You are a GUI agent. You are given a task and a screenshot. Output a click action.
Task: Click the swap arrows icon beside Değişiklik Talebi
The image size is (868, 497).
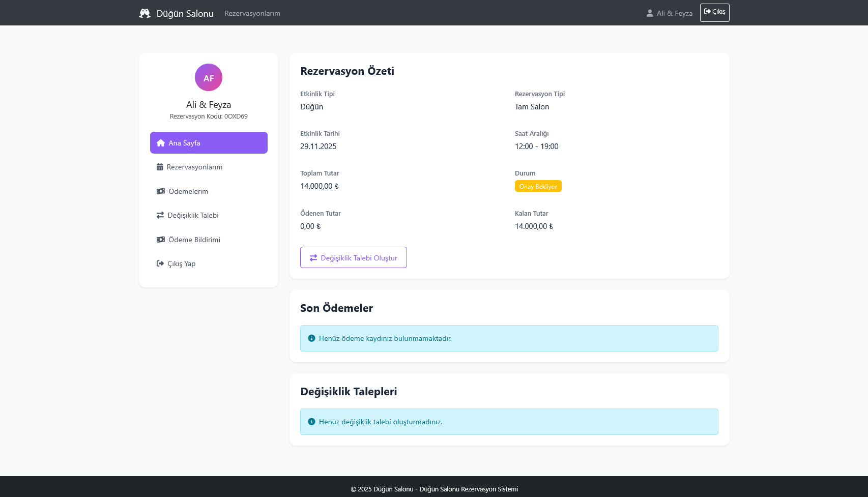tap(160, 215)
